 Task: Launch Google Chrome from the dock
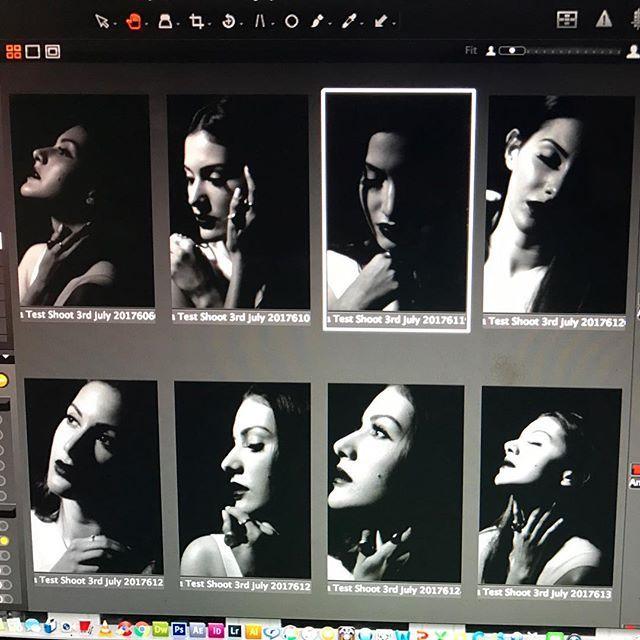(x=142, y=629)
